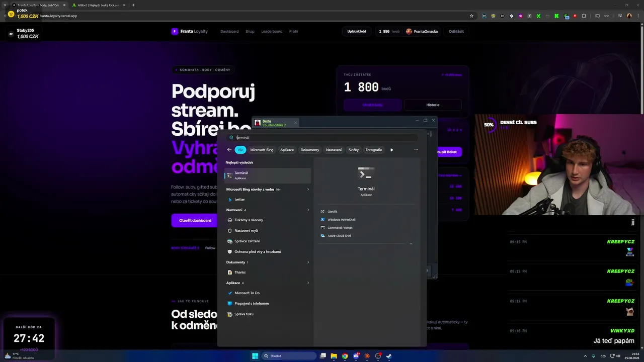This screenshot has height=362, width=644.
Task: Select the Fotografie search filter
Action: click(374, 150)
